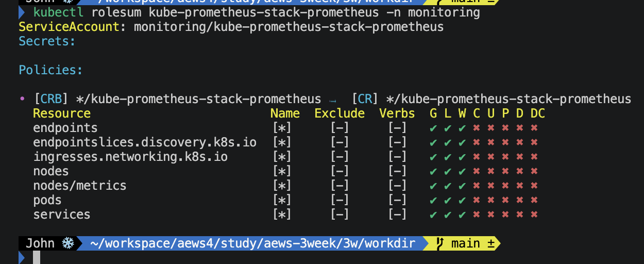Click the '-n' flag in the command

[x=394, y=12]
